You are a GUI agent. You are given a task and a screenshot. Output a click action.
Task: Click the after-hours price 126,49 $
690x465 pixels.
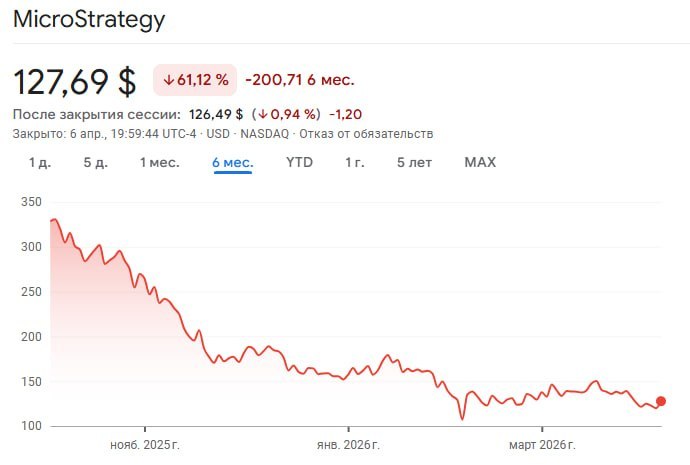coord(216,113)
